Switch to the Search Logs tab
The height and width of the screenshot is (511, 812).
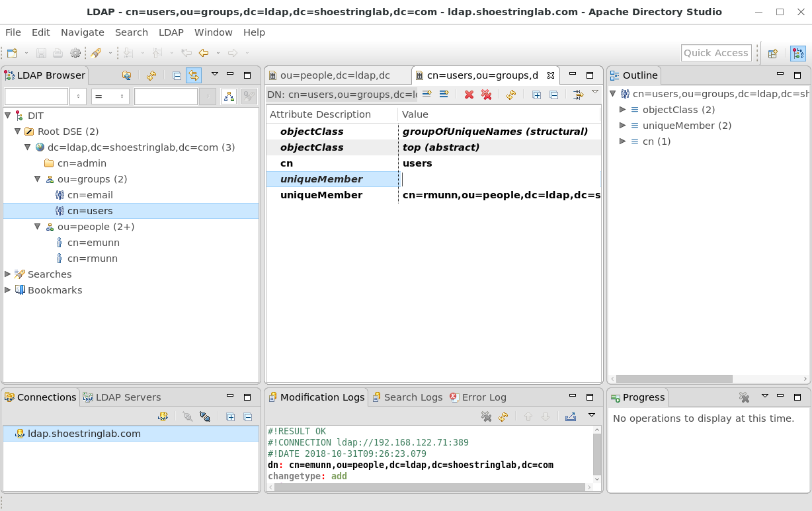(x=407, y=397)
